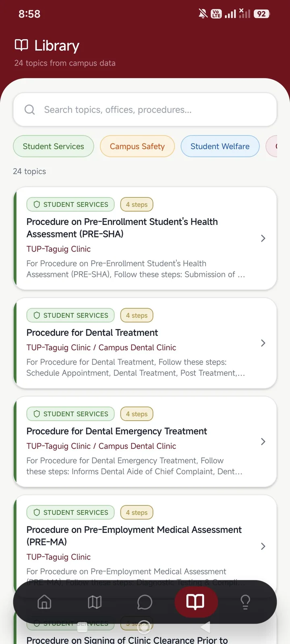
Task: Tap the battery indicator in status bar
Action: pos(262,14)
